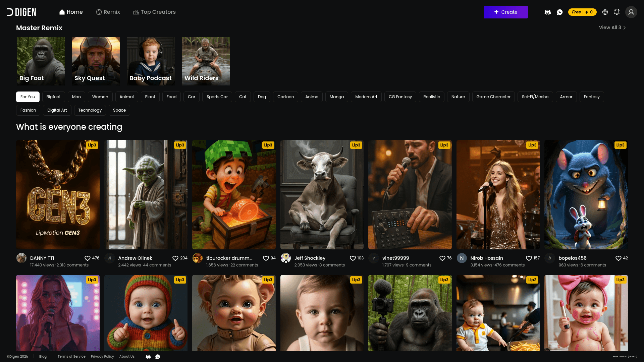Open the WhatsApp icon in top bar
Image resolution: width=644 pixels, height=362 pixels.
click(x=560, y=12)
